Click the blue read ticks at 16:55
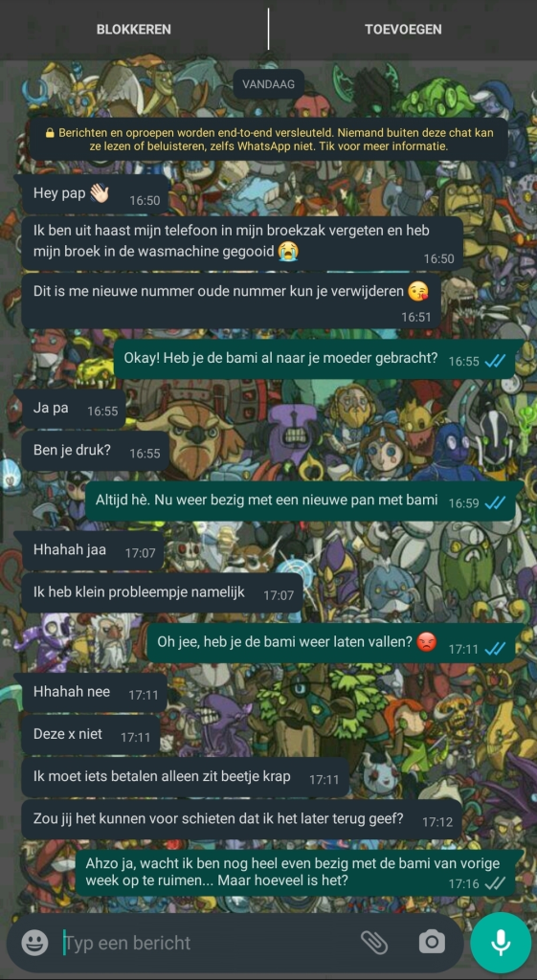 (x=495, y=361)
